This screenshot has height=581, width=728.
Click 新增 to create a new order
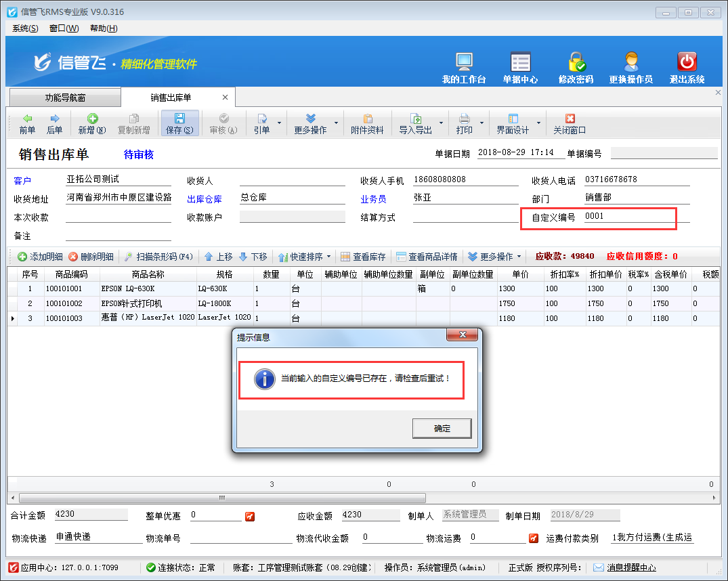[x=92, y=123]
